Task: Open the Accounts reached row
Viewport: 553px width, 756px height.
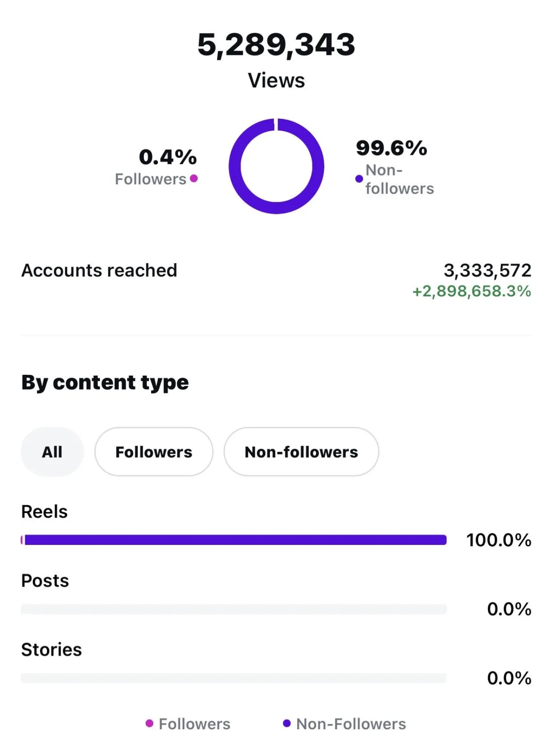Action: pos(276,280)
